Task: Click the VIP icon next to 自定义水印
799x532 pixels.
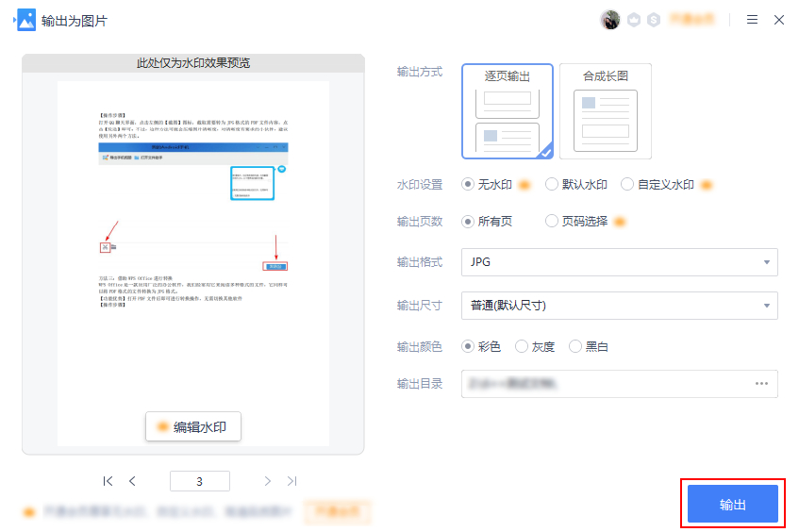Action: pos(707,185)
